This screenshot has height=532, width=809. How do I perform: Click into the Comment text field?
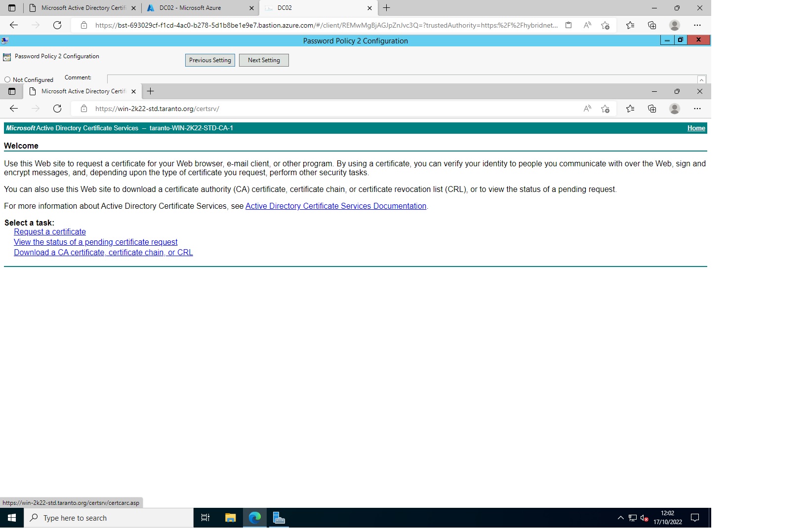(x=402, y=79)
